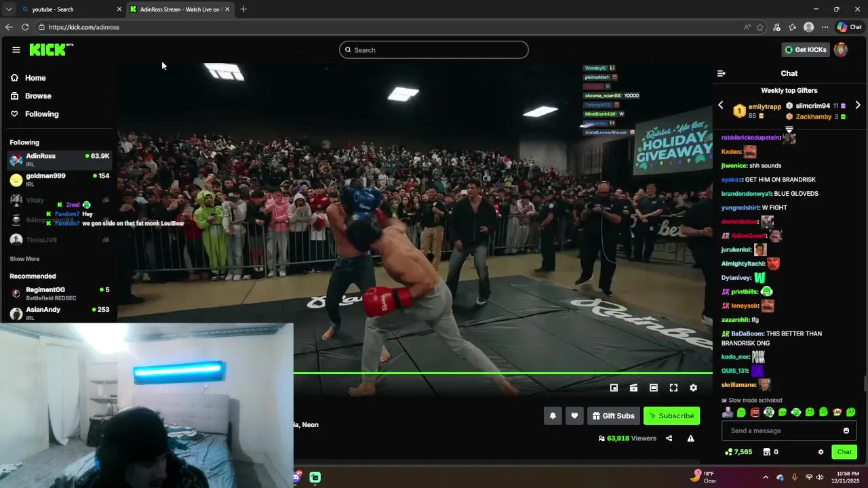Share the stream via share icon
The width and height of the screenshot is (868, 488).
pos(669,439)
